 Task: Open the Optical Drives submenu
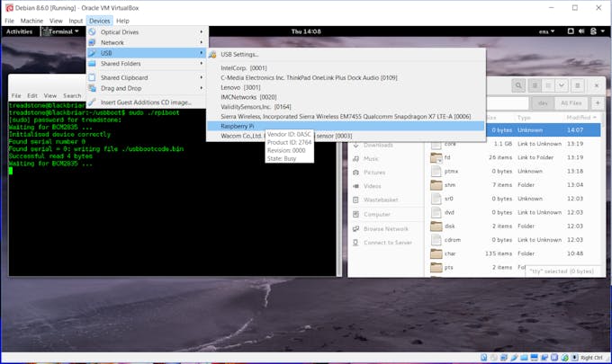coord(148,32)
